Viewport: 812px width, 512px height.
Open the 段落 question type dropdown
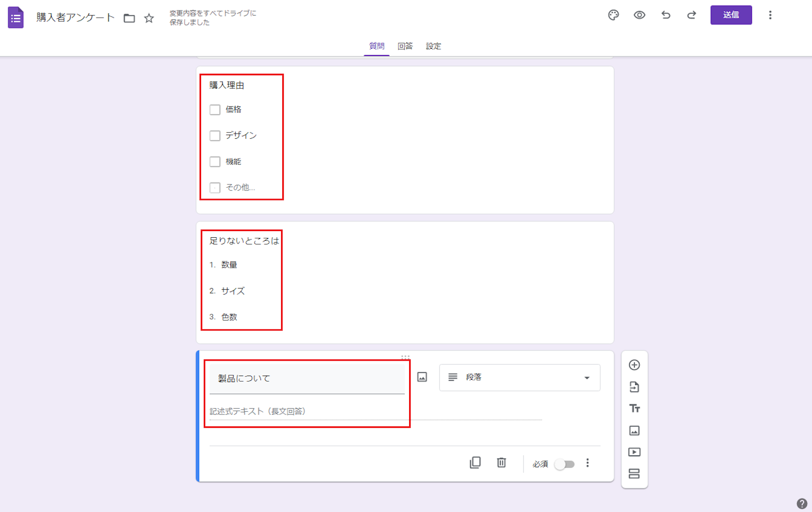click(x=519, y=378)
